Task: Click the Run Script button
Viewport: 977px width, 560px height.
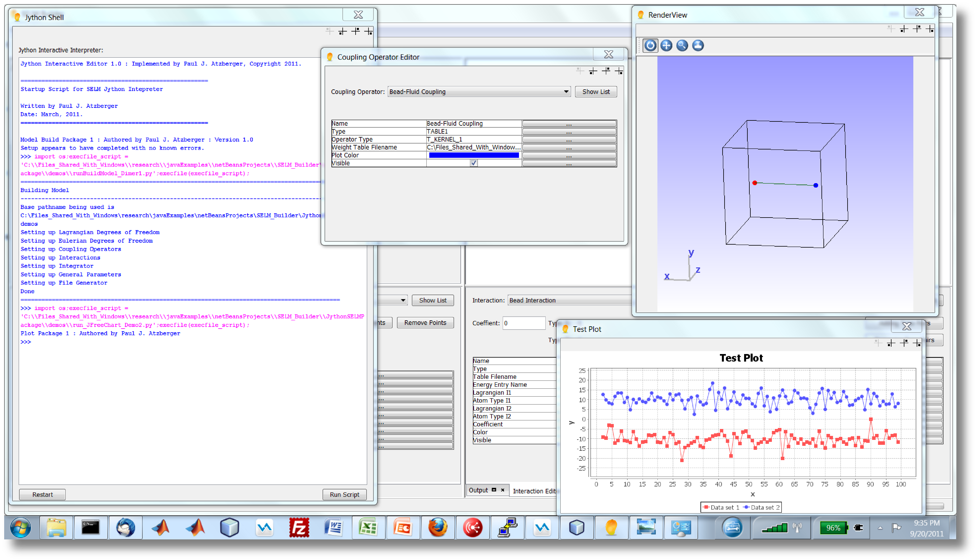Action: (x=344, y=495)
